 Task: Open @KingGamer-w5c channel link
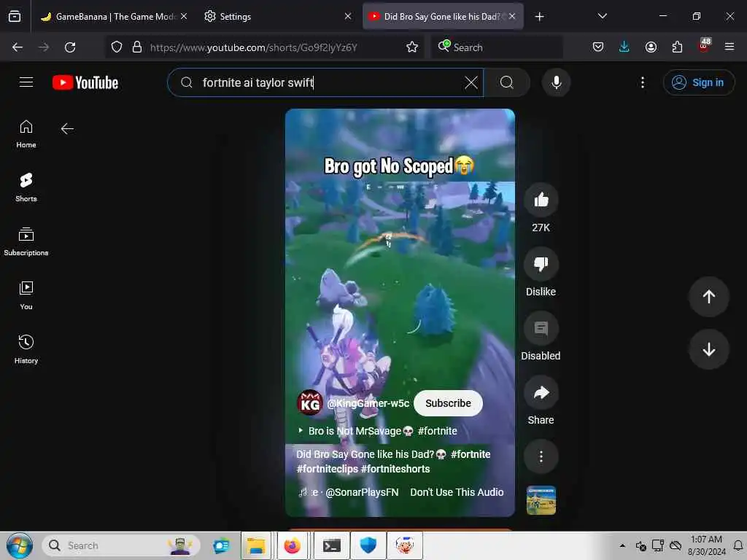tap(368, 403)
